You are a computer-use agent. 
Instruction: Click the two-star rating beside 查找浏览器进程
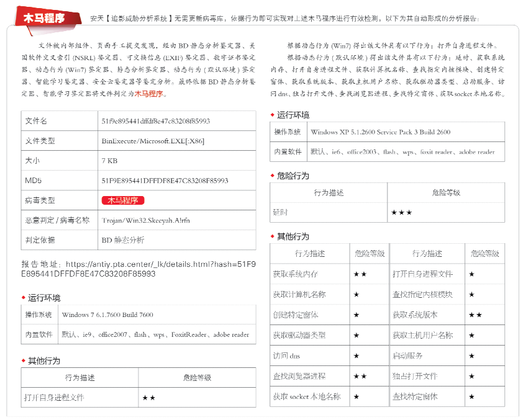(x=360, y=377)
